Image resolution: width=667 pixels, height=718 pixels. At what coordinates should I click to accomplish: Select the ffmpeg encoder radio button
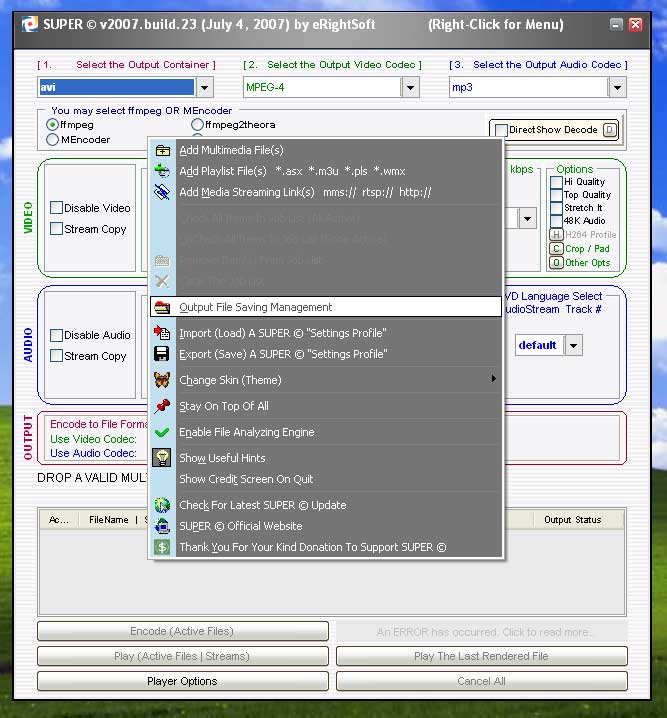tap(53, 125)
